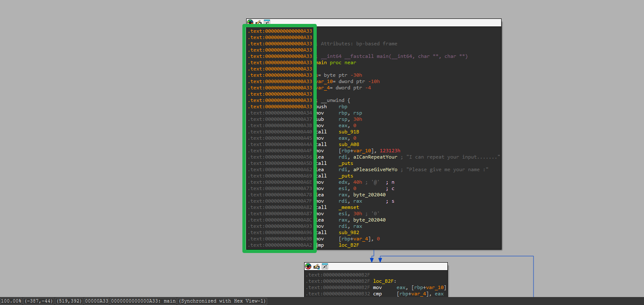The image size is (644, 305).
Task: Click the graph group icon on main node
Action: (x=267, y=23)
